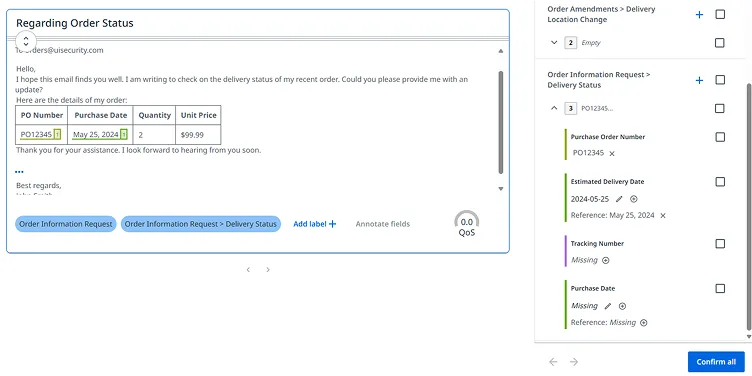The image size is (752, 376).
Task: Toggle the email expand-collapse arrows button
Action: click(x=26, y=40)
